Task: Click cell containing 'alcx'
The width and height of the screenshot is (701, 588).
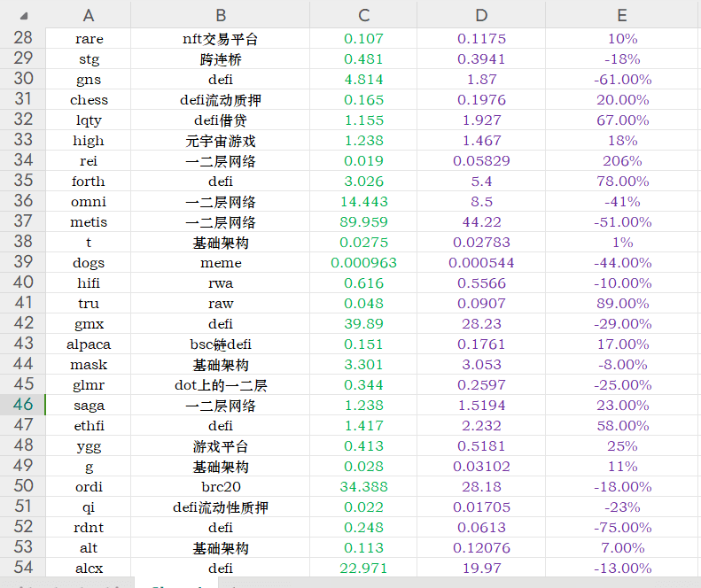Action: coord(88,568)
